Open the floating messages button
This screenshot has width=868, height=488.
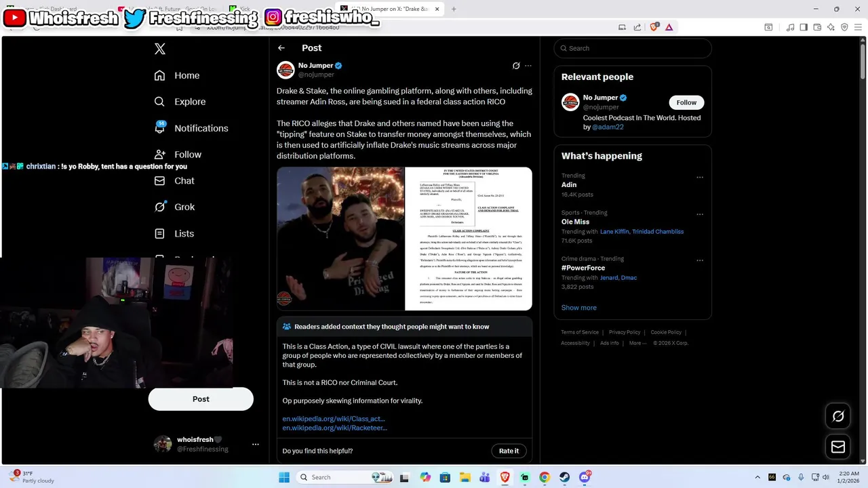838,447
